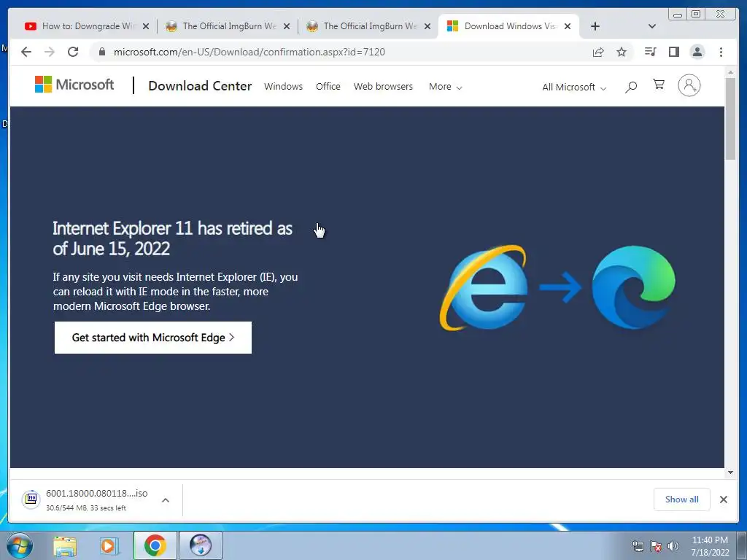Reload the current Microsoft page
This screenshot has width=747, height=560.
(x=73, y=52)
